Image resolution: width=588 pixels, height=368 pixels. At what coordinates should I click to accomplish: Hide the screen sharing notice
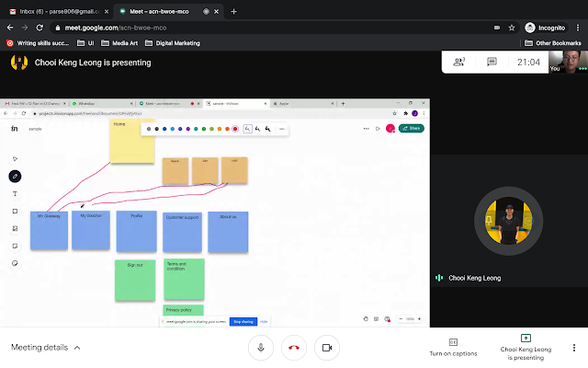264,322
